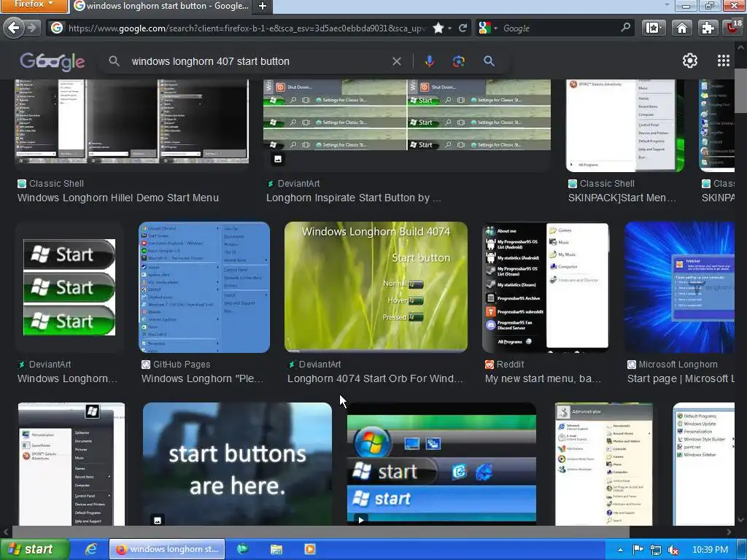Viewport: 747px width, 560px height.
Task: Click the Firefox Google search box
Action: coord(560,28)
